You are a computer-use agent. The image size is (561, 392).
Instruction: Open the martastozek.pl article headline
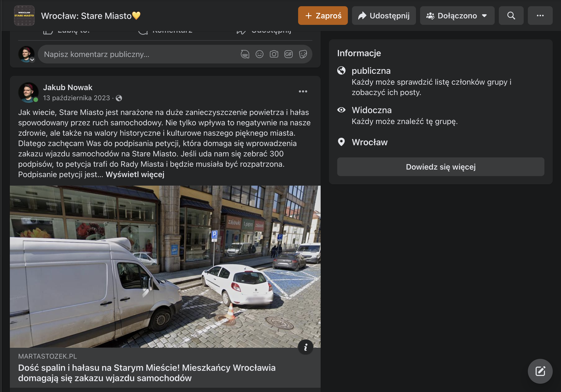[x=147, y=373]
